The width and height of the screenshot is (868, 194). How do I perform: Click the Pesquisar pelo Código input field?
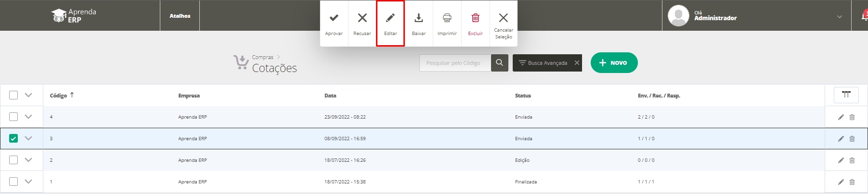455,63
